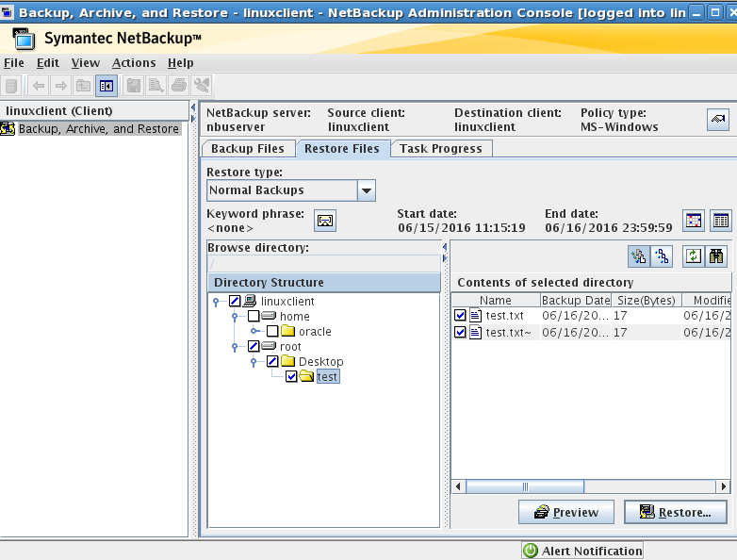Uncheck the test folder checkbox

pos(291,376)
